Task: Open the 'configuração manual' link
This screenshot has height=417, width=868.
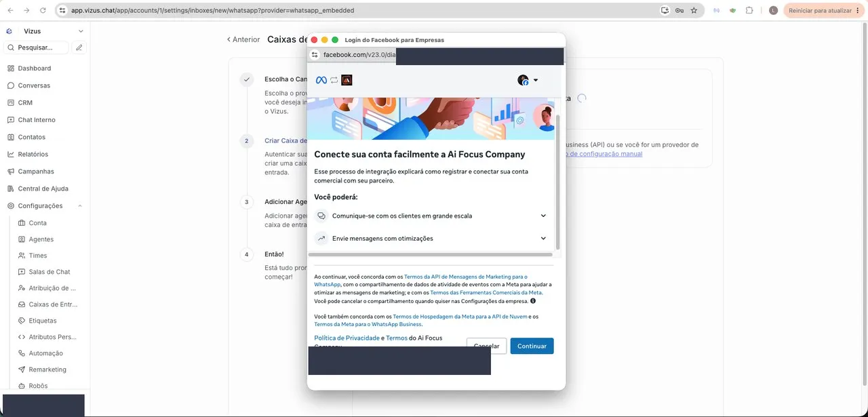Action: (604, 154)
